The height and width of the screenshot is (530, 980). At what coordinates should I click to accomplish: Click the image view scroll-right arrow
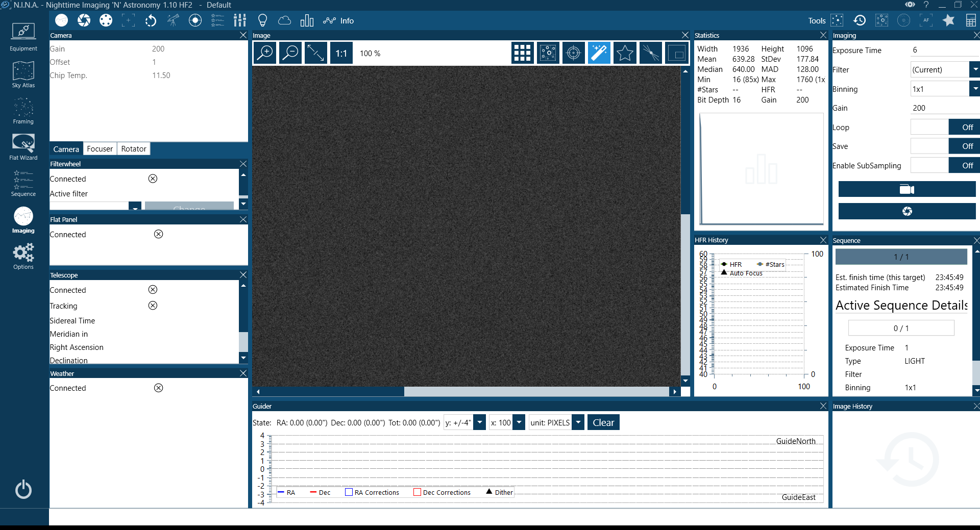pyautogui.click(x=675, y=392)
